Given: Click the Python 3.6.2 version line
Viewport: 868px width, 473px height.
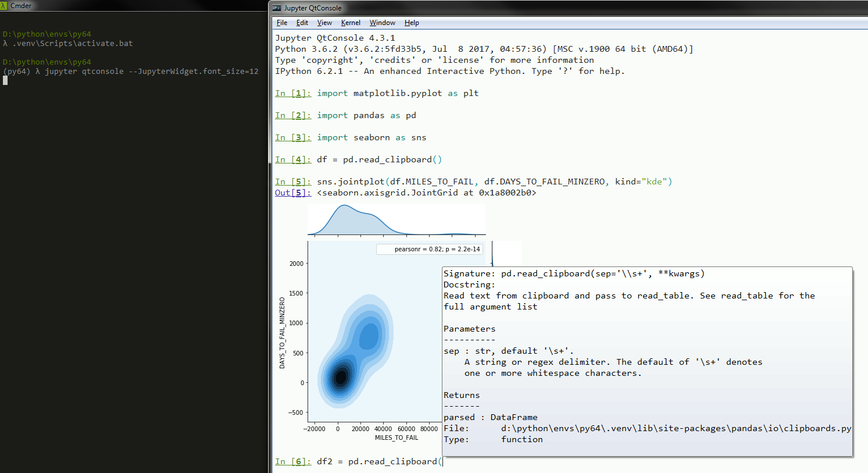Looking at the screenshot, I should 484,49.
